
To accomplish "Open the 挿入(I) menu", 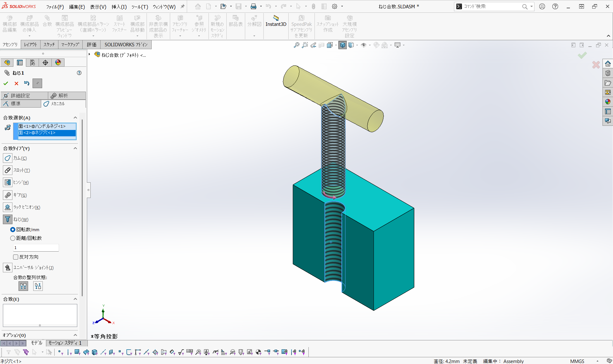I will [x=119, y=7].
